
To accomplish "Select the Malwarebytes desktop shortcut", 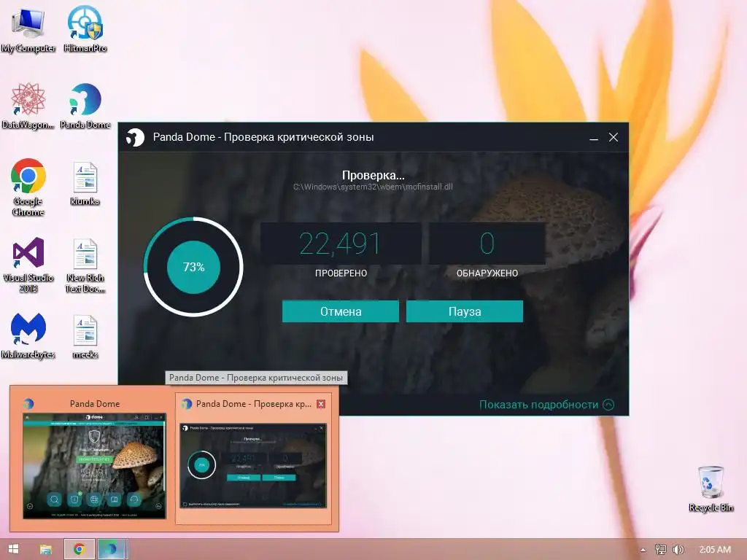I will click(x=28, y=335).
